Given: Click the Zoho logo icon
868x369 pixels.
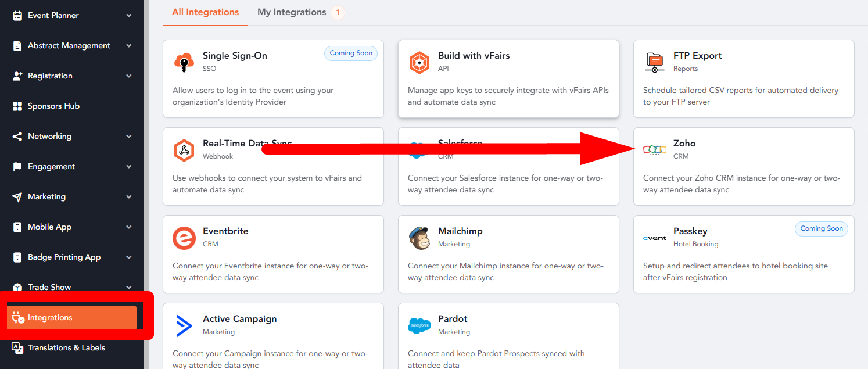Looking at the screenshot, I should pyautogui.click(x=655, y=150).
